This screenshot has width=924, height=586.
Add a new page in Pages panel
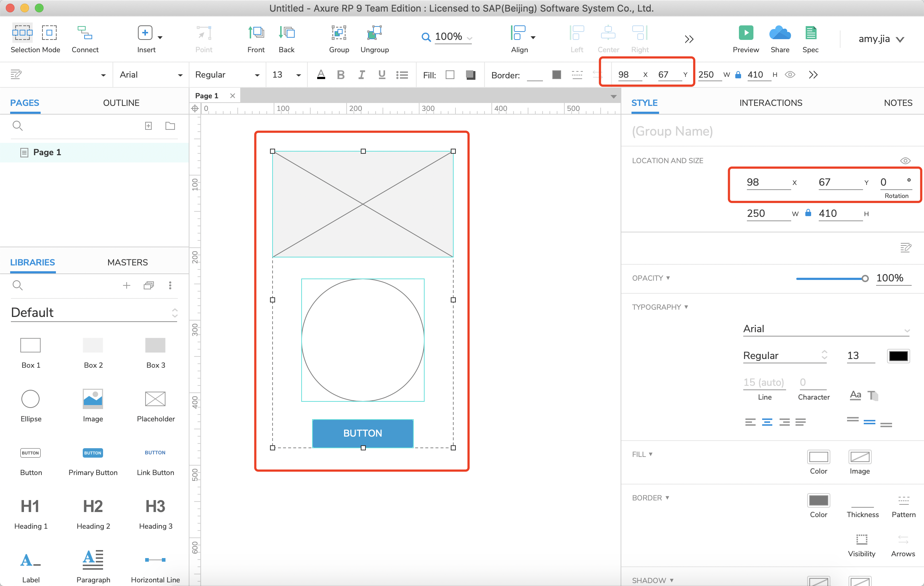click(148, 126)
